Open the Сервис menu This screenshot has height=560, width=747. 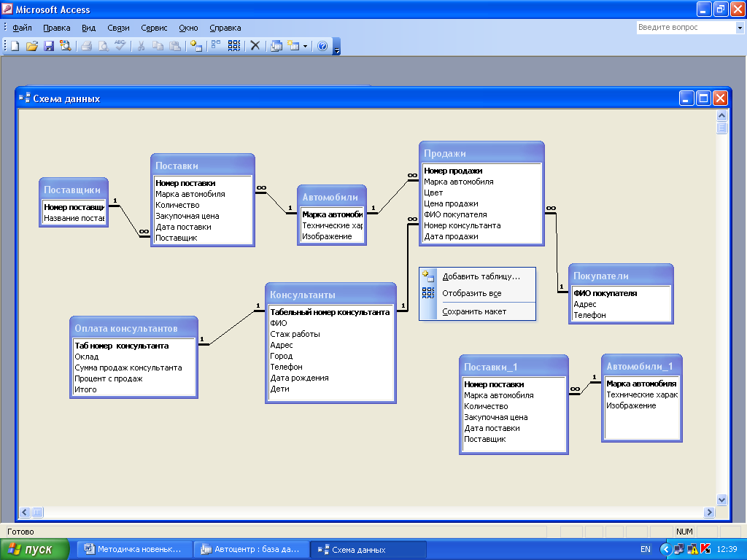[154, 28]
